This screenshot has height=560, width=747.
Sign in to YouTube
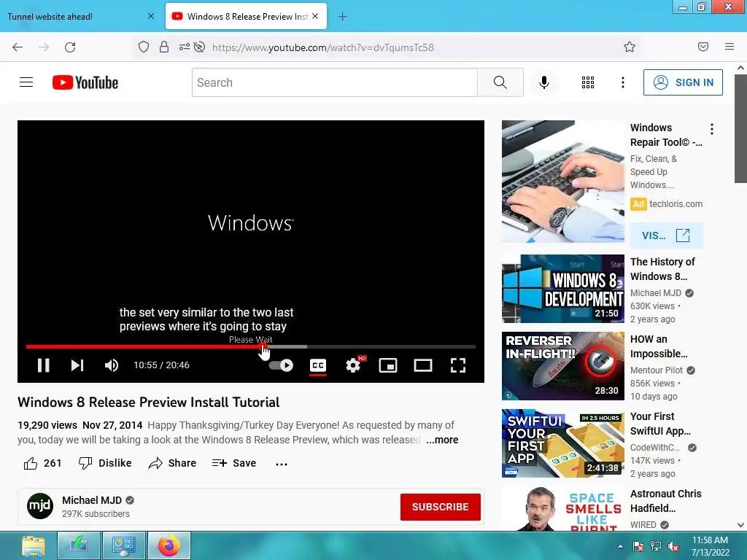coord(683,82)
